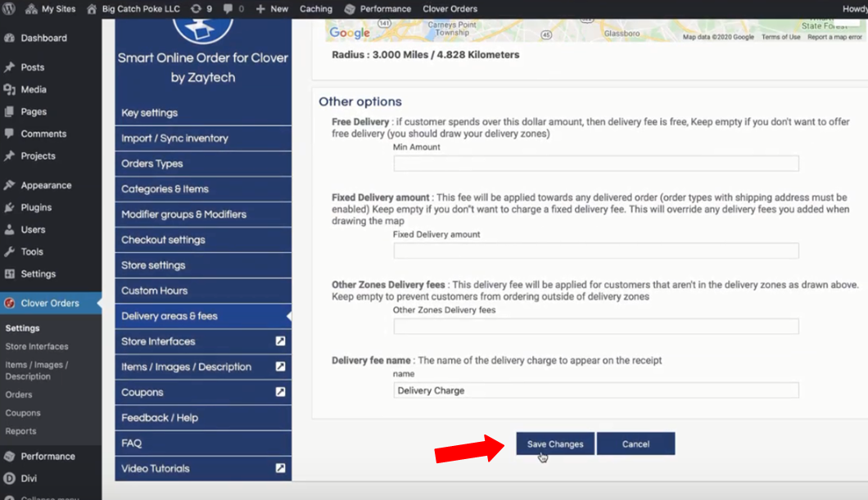Click the Dashboard gauge icon
Image resolution: width=868 pixels, height=500 pixels.
tap(9, 38)
